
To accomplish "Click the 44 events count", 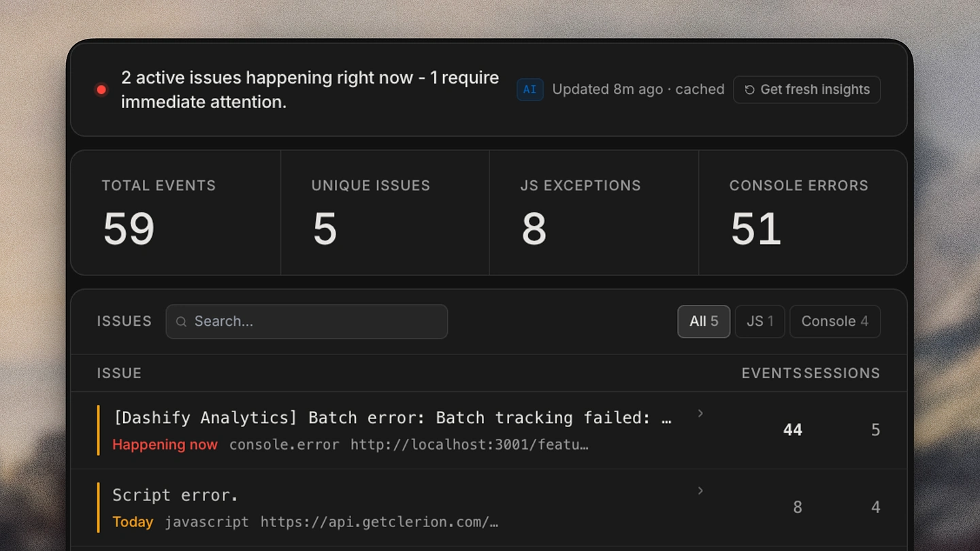I will point(792,430).
